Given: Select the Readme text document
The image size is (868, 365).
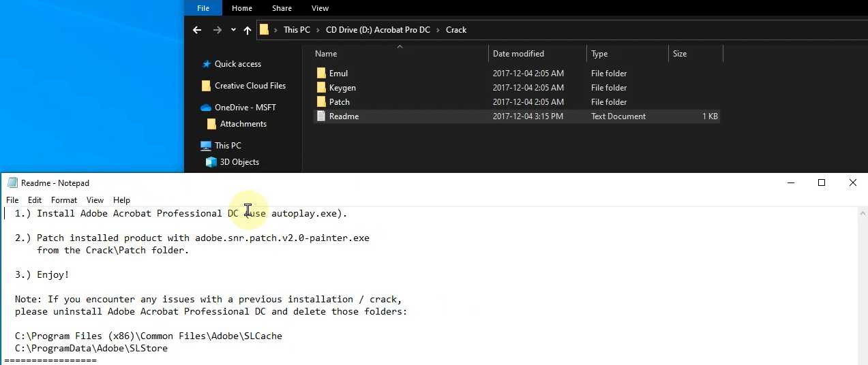Looking at the screenshot, I should tap(344, 116).
